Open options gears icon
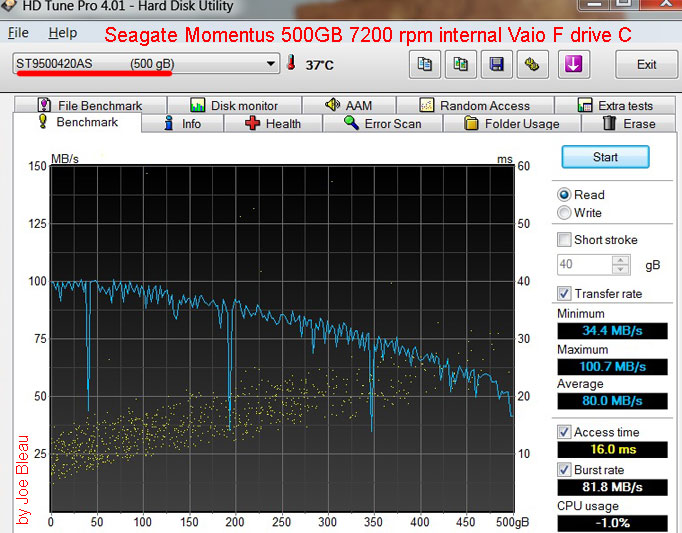The height and width of the screenshot is (533, 682). tap(532, 64)
